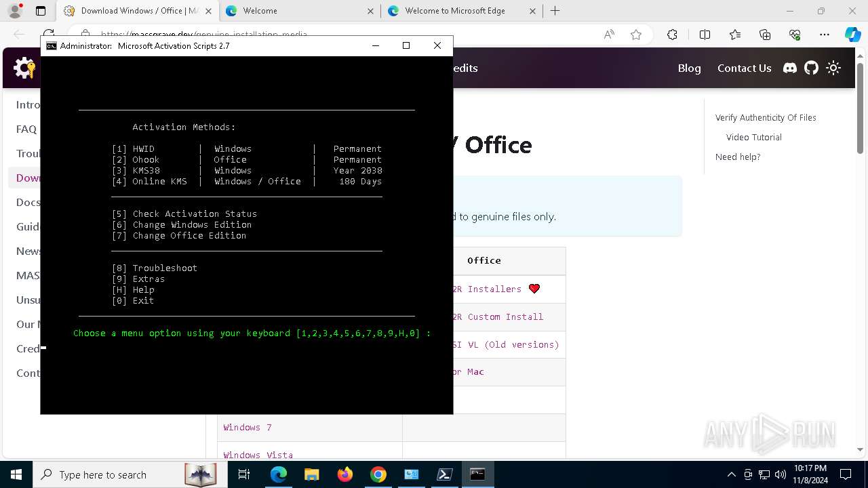The width and height of the screenshot is (868, 488).
Task: Open the Windows Vista link
Action: pos(258,454)
